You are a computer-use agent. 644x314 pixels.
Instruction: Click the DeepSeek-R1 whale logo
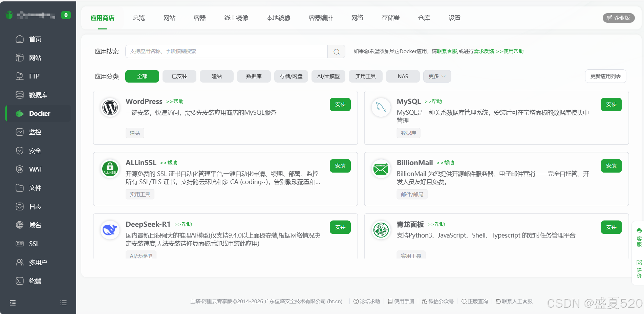pos(110,230)
